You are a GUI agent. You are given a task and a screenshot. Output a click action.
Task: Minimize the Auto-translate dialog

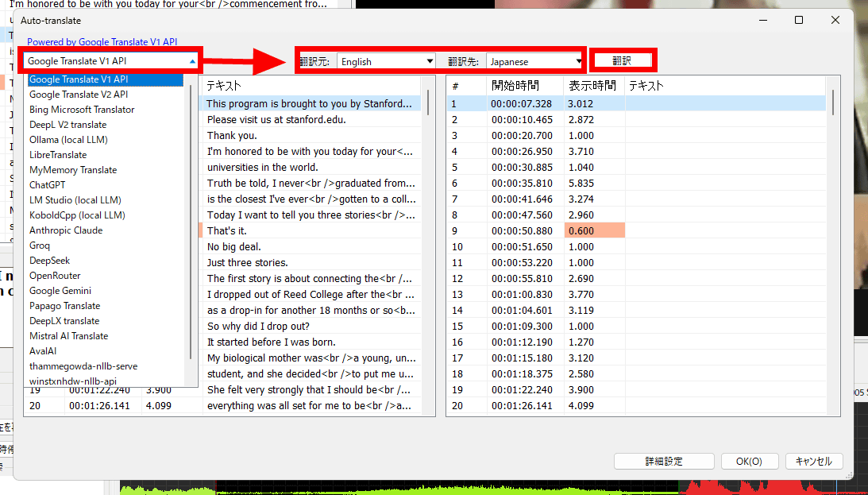[763, 20]
